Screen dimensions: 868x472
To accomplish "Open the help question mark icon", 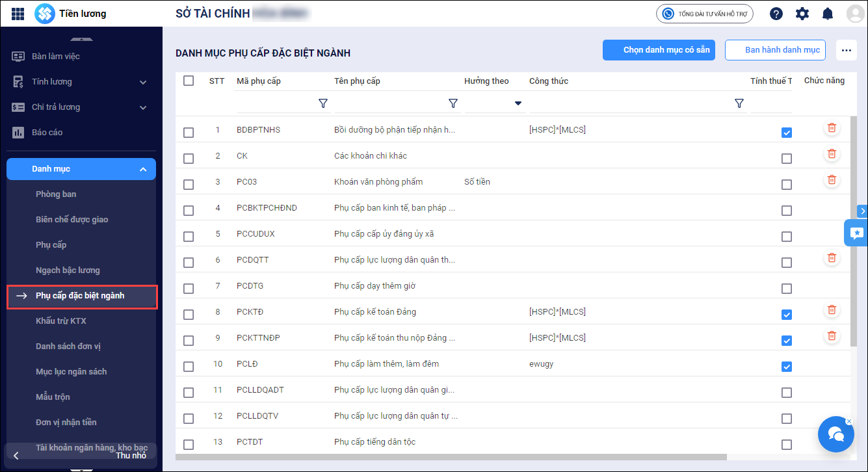I will click(x=776, y=14).
